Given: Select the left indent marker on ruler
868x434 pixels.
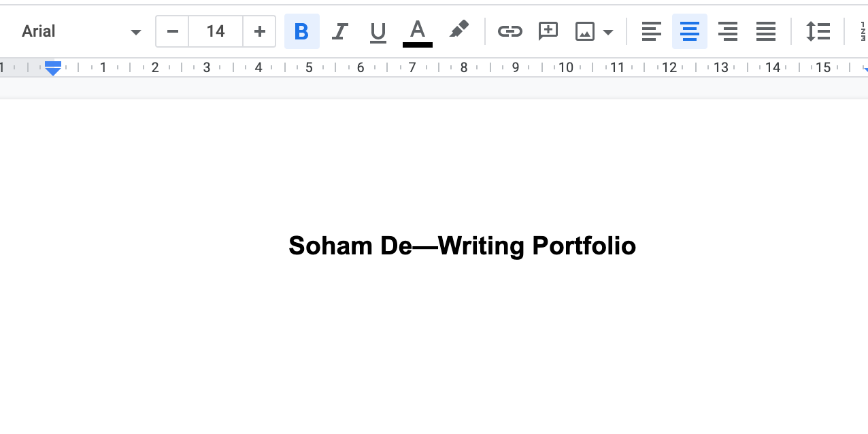Looking at the screenshot, I should (x=53, y=68).
